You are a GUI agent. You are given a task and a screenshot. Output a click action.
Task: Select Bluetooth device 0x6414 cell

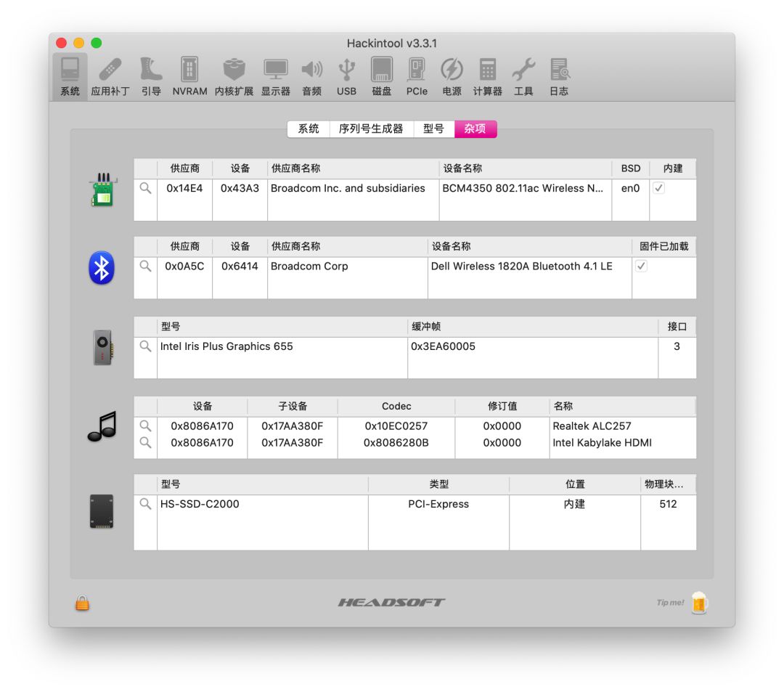point(240,266)
